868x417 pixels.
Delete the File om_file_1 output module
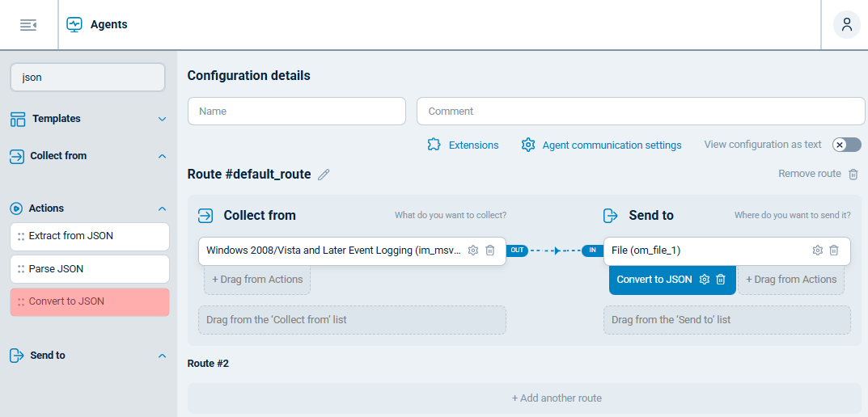[x=834, y=251]
